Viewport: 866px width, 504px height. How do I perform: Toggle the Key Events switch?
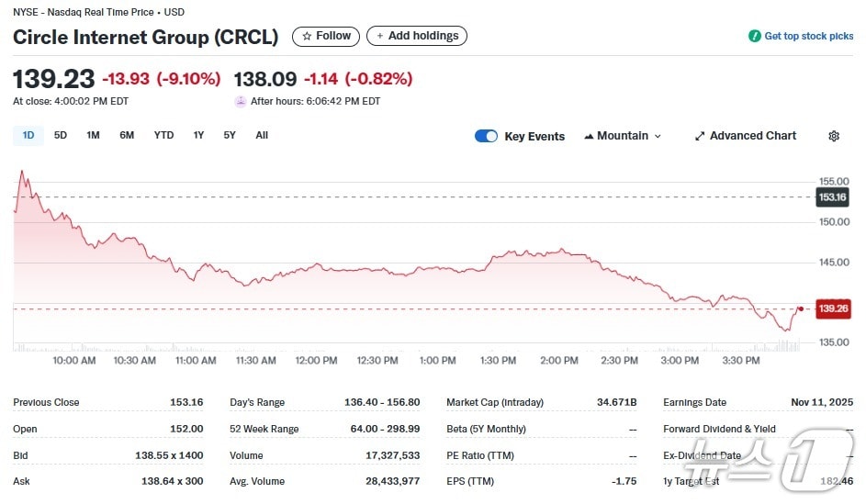486,136
